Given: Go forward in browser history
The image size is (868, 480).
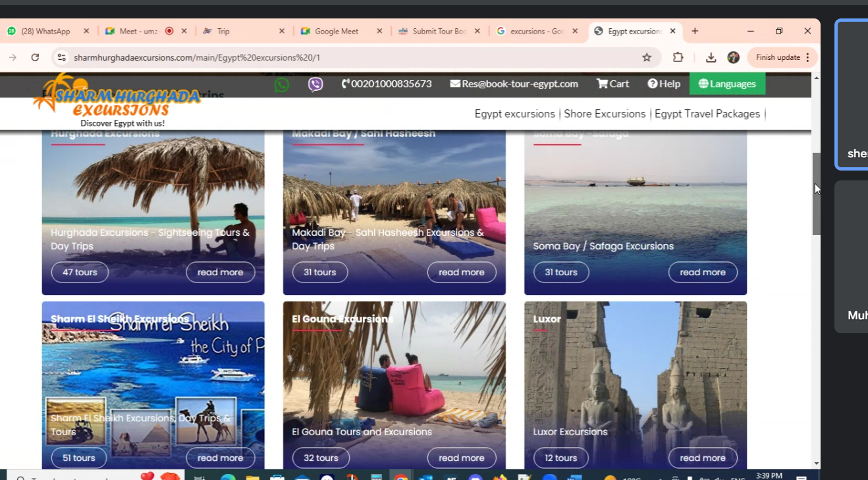Looking at the screenshot, I should pos(13,57).
